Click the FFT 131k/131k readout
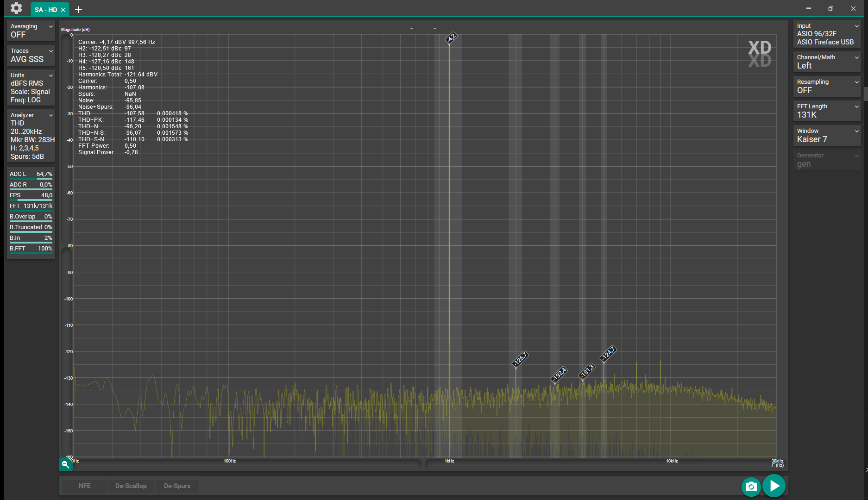 coord(31,206)
